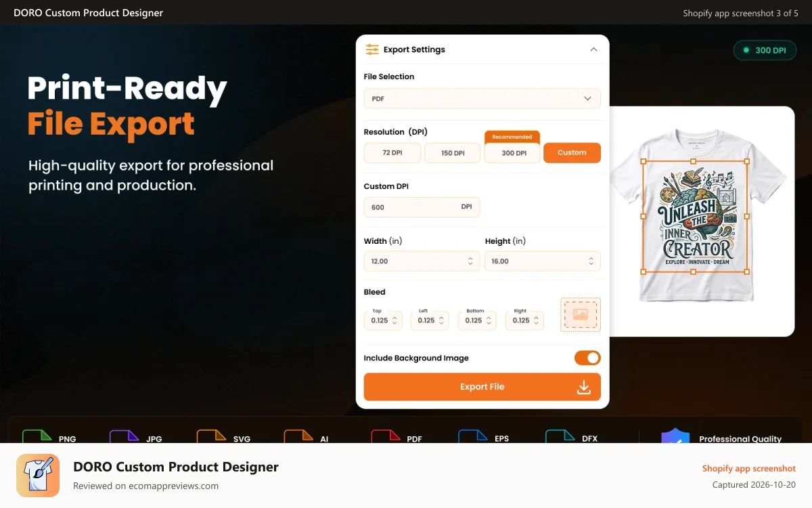812x508 pixels.
Task: Open the File Selection PDF dropdown
Action: pyautogui.click(x=482, y=98)
